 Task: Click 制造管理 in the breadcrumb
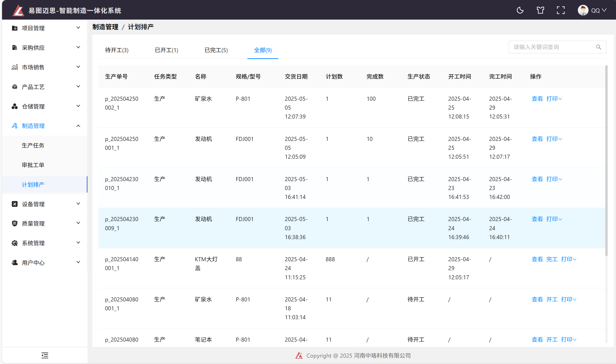105,27
